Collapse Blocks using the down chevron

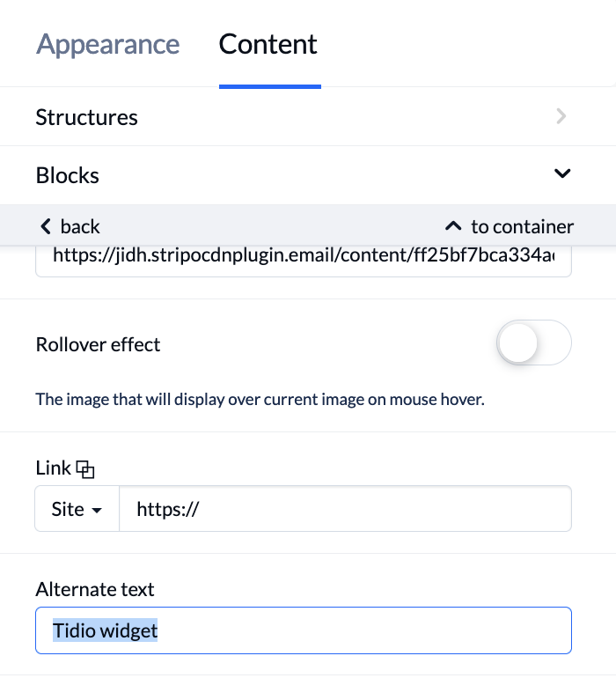click(x=562, y=173)
